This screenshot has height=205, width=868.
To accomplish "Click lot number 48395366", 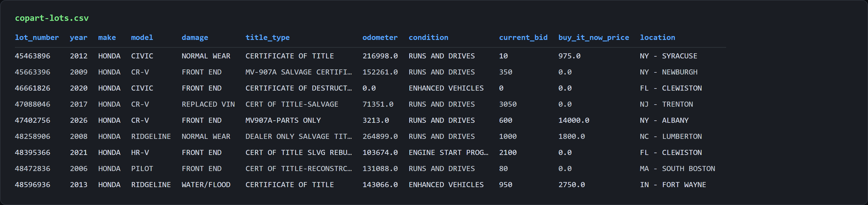I will [32, 153].
